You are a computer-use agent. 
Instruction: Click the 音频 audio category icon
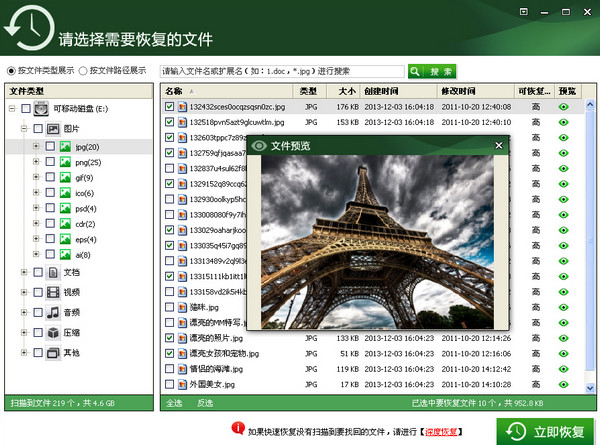tap(53, 313)
